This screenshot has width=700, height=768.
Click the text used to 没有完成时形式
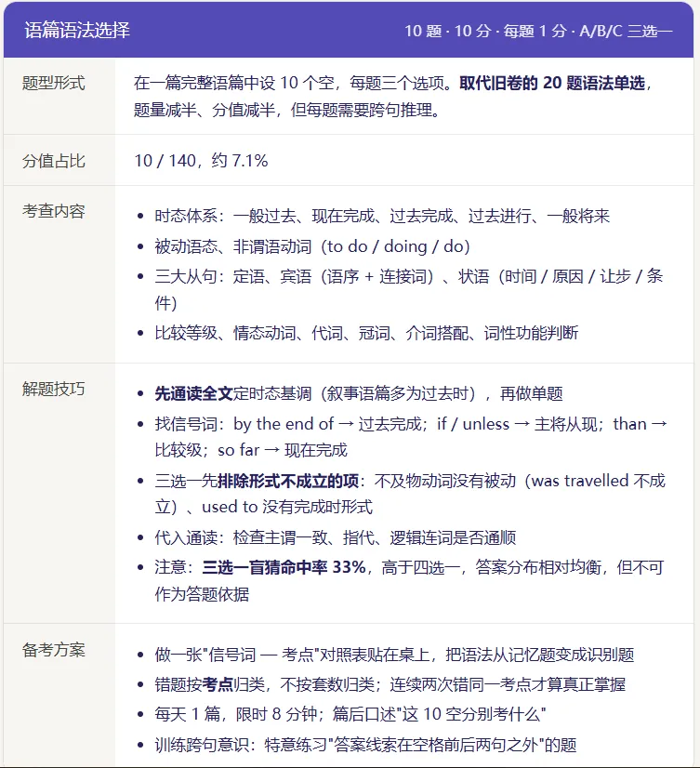(287, 507)
